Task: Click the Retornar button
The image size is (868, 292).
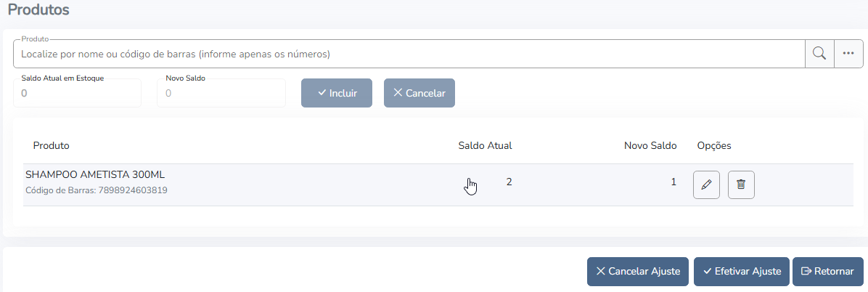Action: (x=827, y=272)
